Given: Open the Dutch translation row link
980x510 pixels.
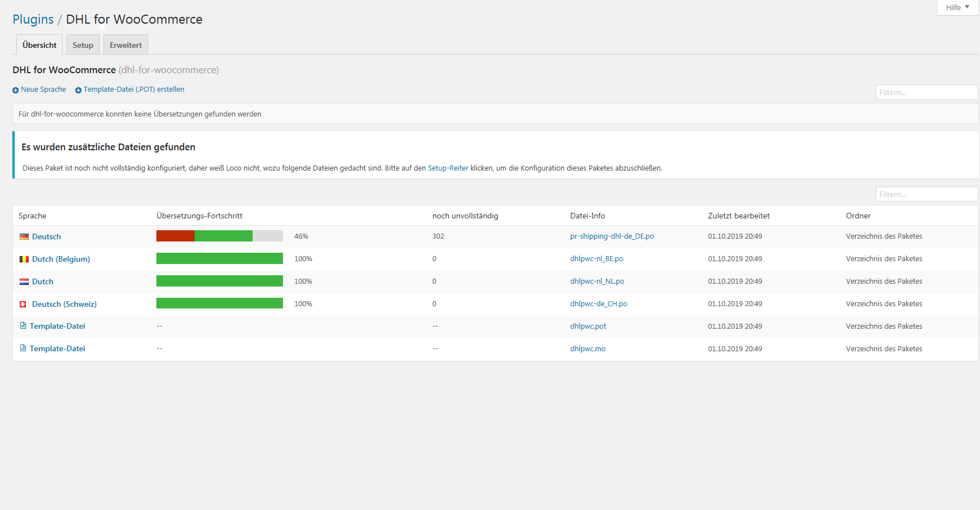Looking at the screenshot, I should point(43,282).
